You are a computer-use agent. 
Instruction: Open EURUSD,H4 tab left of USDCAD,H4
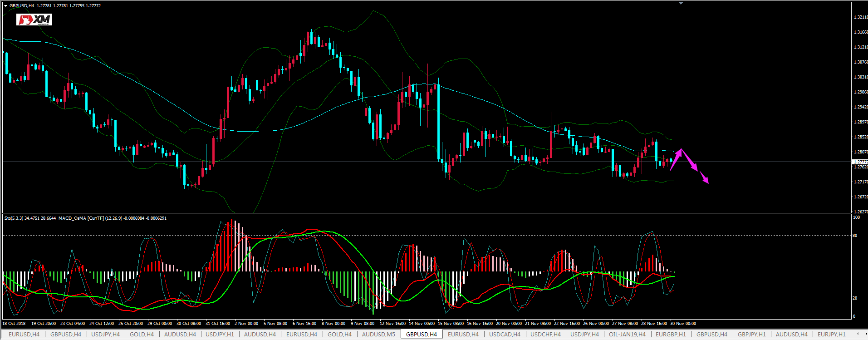click(x=463, y=335)
